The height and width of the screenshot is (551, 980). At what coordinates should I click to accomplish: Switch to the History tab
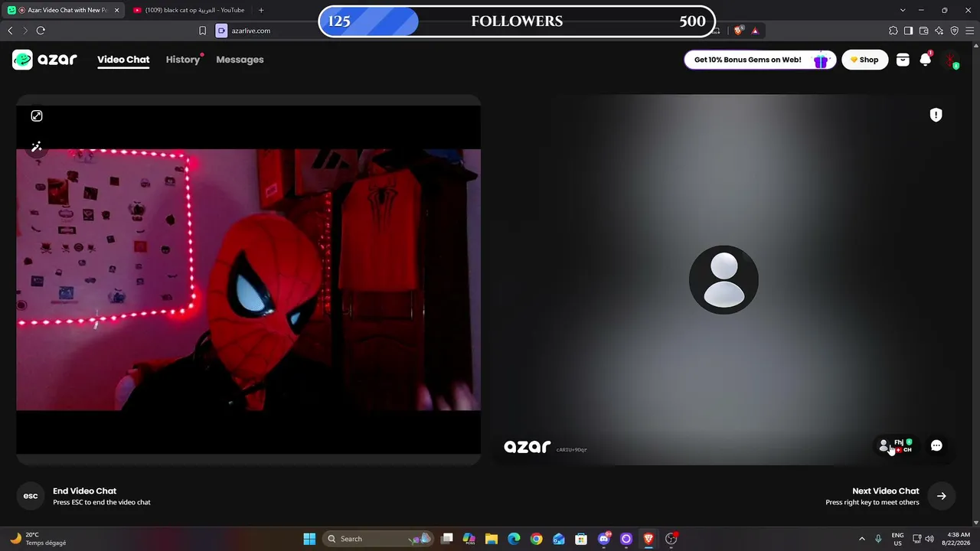(x=183, y=60)
